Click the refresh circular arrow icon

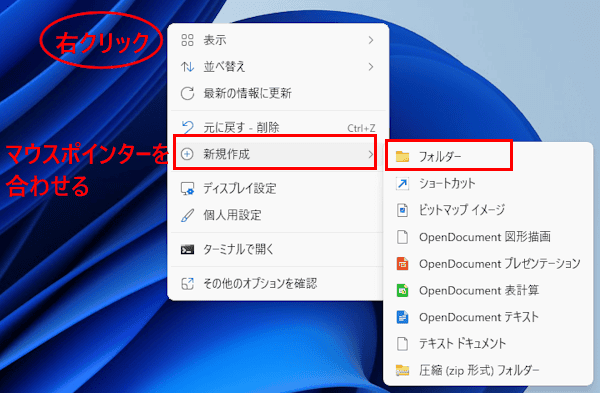click(x=187, y=93)
